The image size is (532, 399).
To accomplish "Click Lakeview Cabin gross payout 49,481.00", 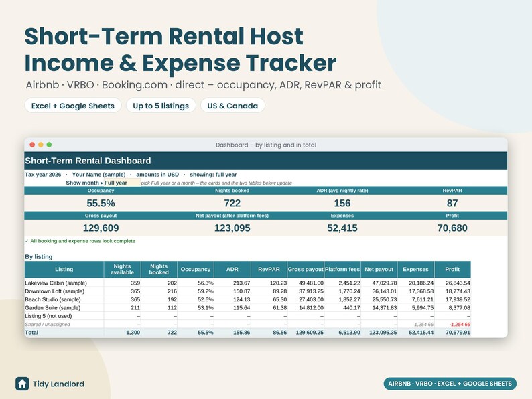I will tap(306, 283).
